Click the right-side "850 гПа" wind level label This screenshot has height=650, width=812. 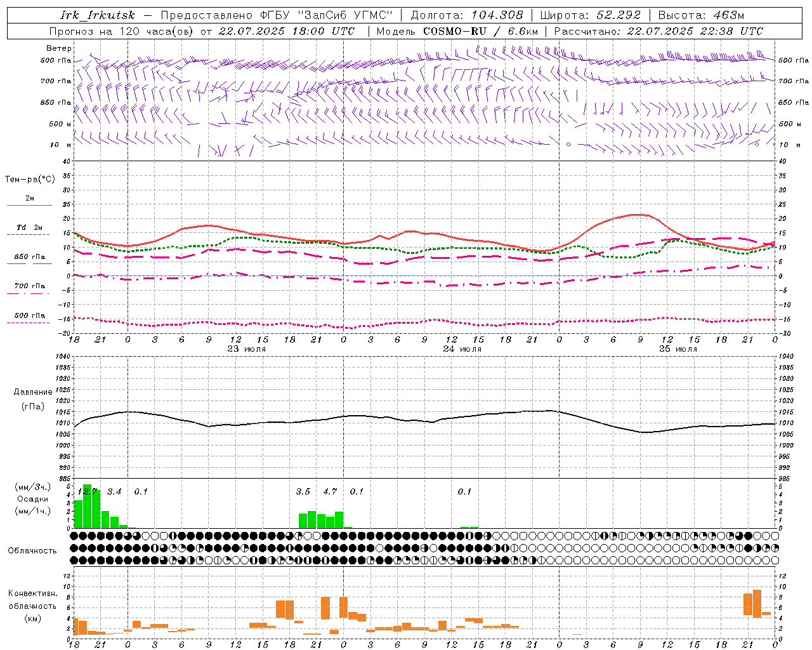tap(794, 103)
